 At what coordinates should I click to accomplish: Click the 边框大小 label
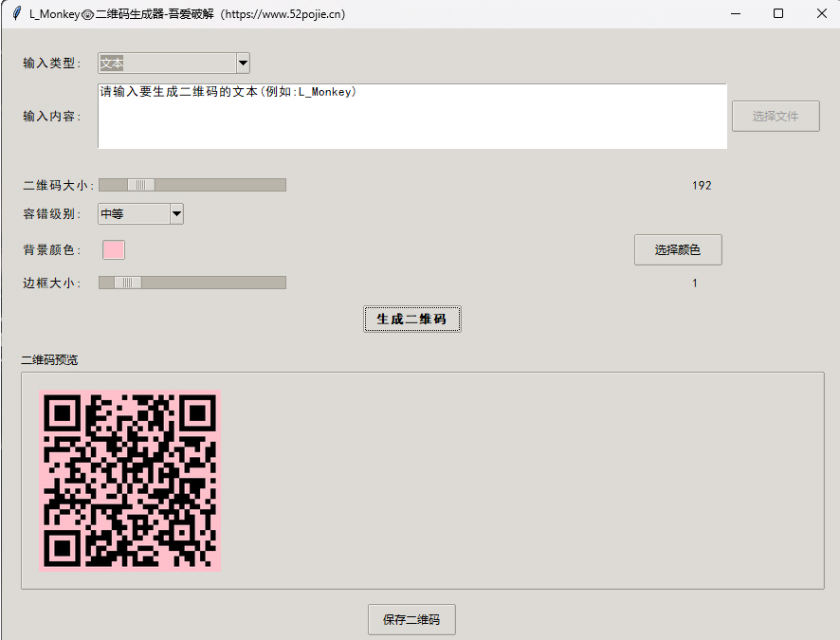pos(52,283)
